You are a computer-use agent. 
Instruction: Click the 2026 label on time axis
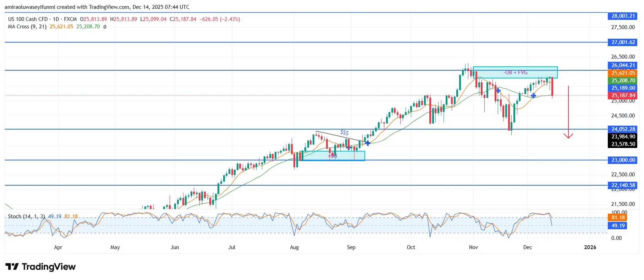pos(590,247)
